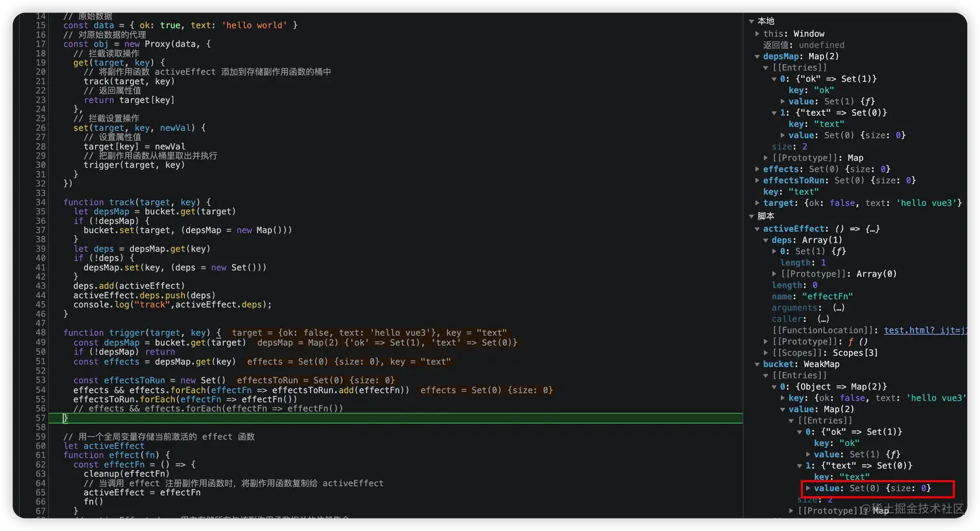Click cleanup(effectFn) statement

[126, 474]
